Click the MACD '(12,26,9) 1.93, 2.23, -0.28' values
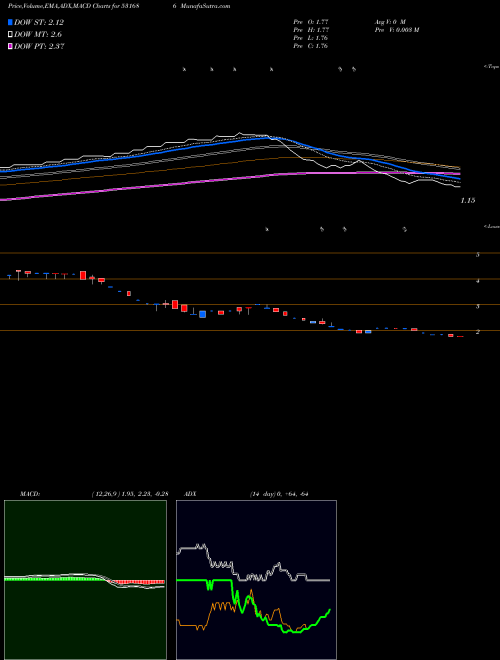 [130, 494]
